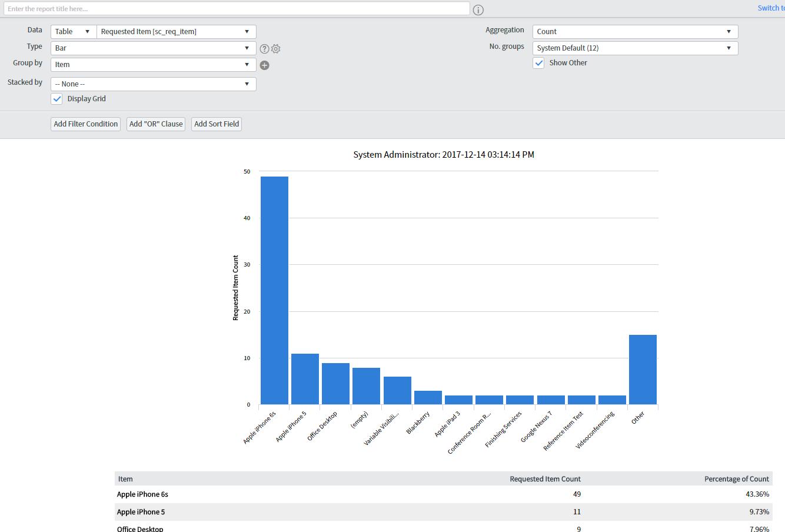Open the Type dropdown showing Bar
Screen dimensions: 785x532
pyautogui.click(x=153, y=48)
